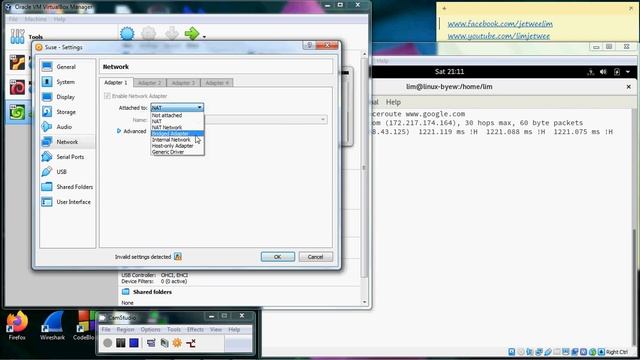Open Shared Folders settings category

coord(74,187)
